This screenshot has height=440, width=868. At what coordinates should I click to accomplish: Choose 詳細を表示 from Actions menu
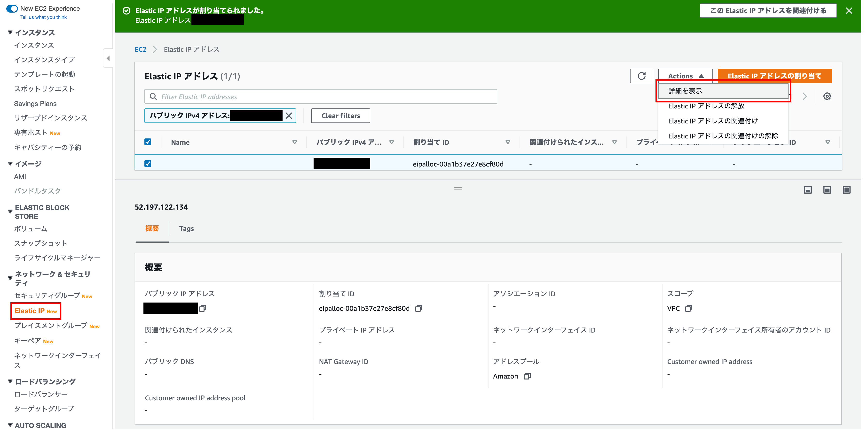(x=685, y=91)
